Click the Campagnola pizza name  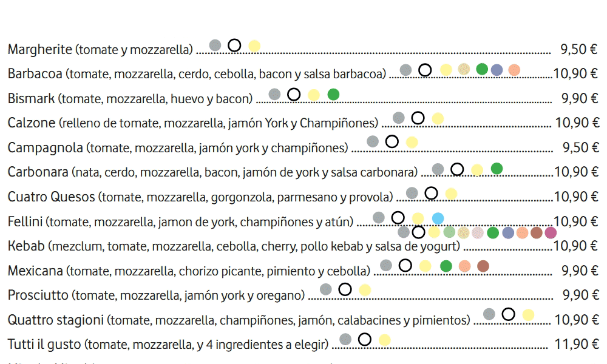(46, 147)
